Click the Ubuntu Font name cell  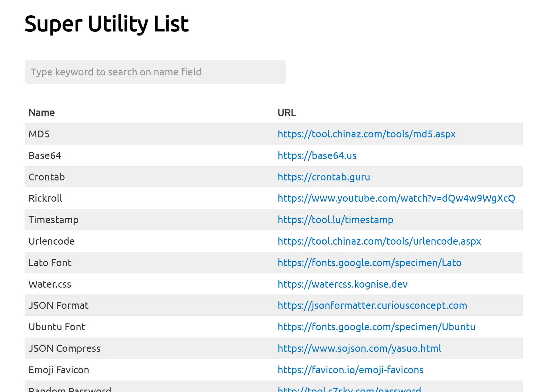(x=149, y=327)
